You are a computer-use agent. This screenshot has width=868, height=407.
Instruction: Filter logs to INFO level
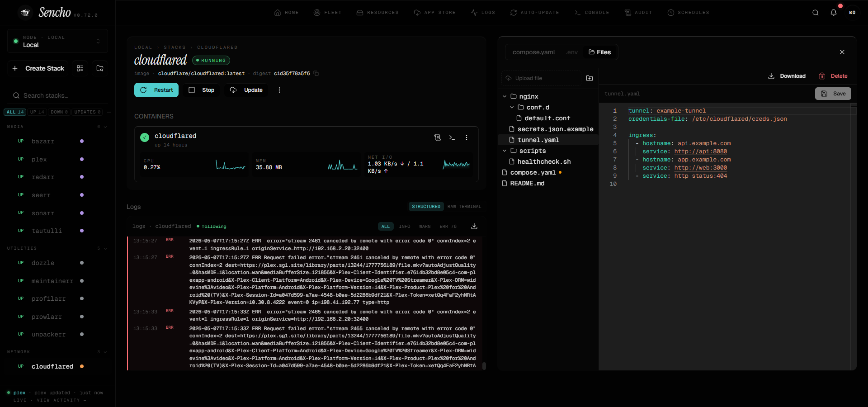[405, 227]
